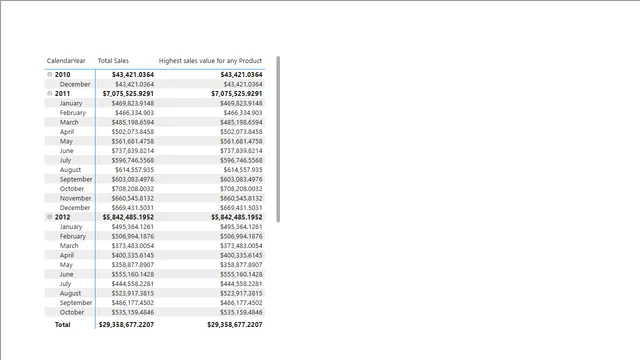Click Total Sales value $486,177.4502

click(x=133, y=302)
